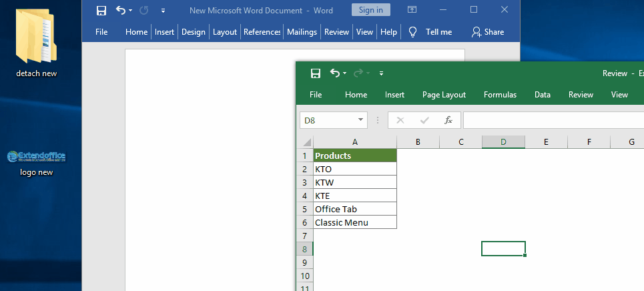Screen dimensions: 644x291
Task: Open the Undo history dropdown in Word
Action: click(131, 10)
